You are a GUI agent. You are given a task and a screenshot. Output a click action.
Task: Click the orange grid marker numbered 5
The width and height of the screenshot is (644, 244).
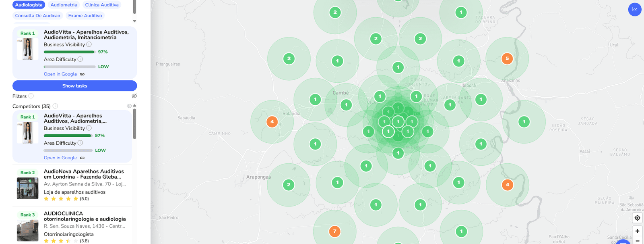coord(507,58)
